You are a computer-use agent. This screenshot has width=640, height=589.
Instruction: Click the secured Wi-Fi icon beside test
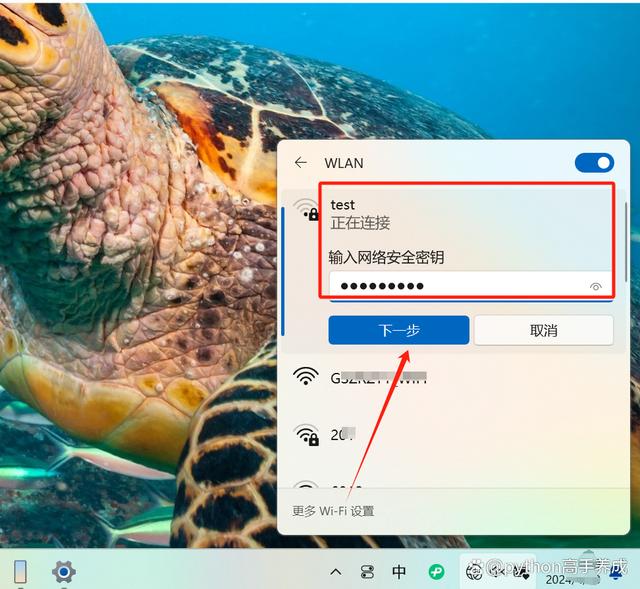tap(307, 211)
